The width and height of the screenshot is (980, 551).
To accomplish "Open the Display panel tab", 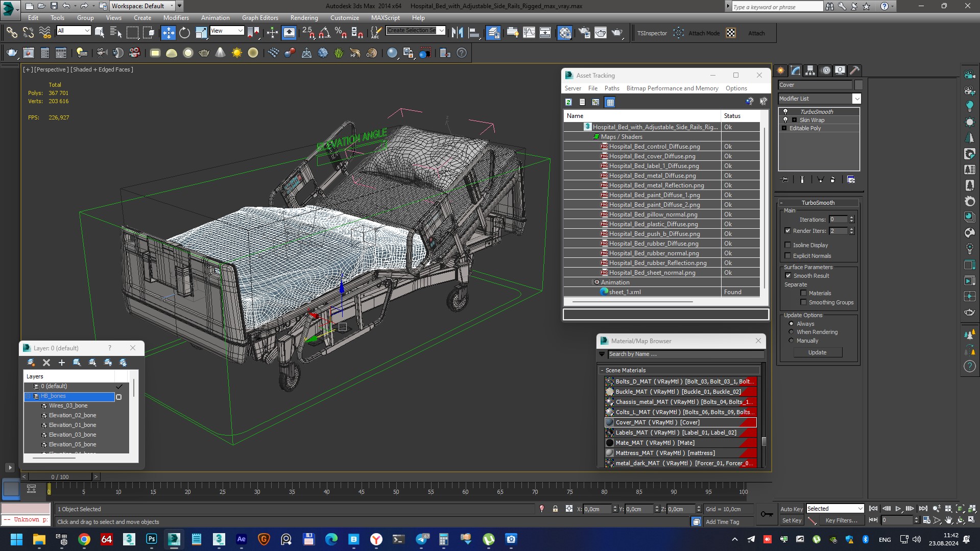I will pyautogui.click(x=840, y=70).
